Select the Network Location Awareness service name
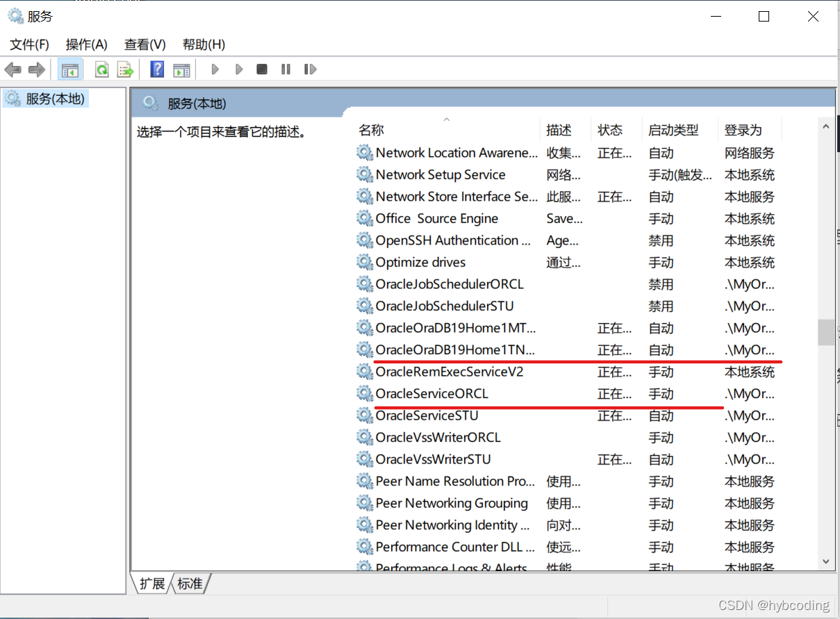Viewport: 840px width, 619px height. pyautogui.click(x=456, y=153)
